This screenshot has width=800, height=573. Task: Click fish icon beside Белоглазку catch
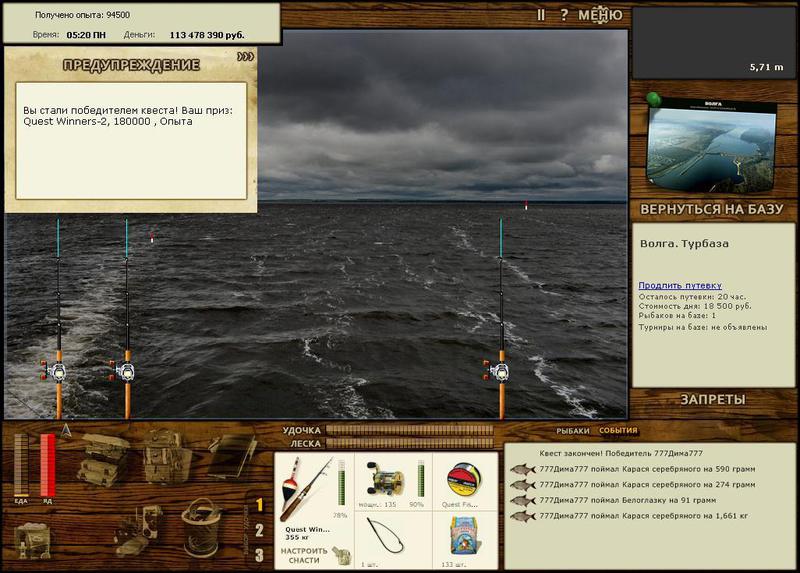[x=522, y=501]
